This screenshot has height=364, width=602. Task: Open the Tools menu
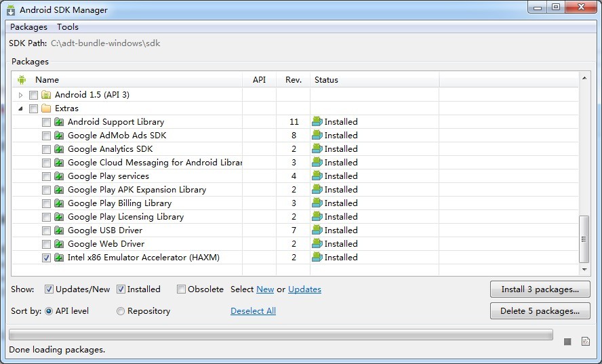click(68, 27)
